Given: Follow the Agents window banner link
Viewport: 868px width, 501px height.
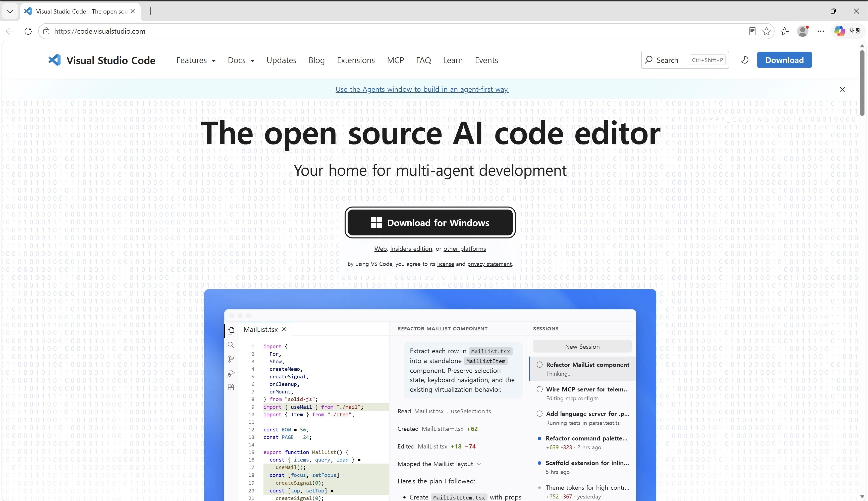Looking at the screenshot, I should pos(422,89).
